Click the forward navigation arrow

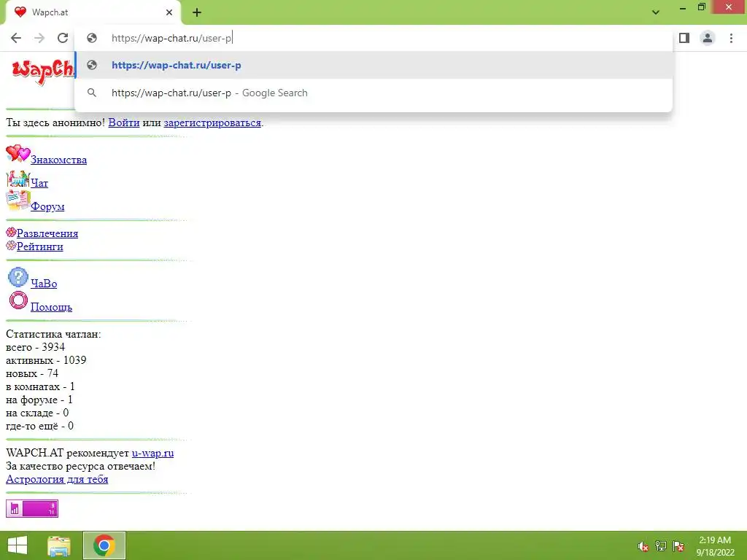pyautogui.click(x=39, y=38)
